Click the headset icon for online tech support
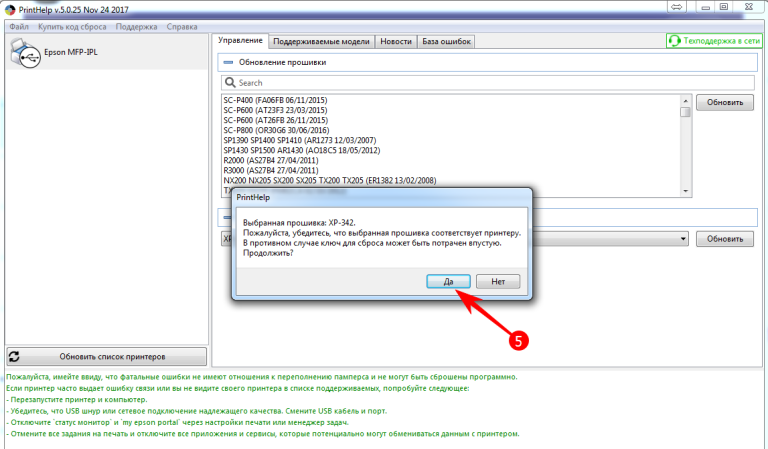Screen dimensions: 768x449 pos(675,41)
